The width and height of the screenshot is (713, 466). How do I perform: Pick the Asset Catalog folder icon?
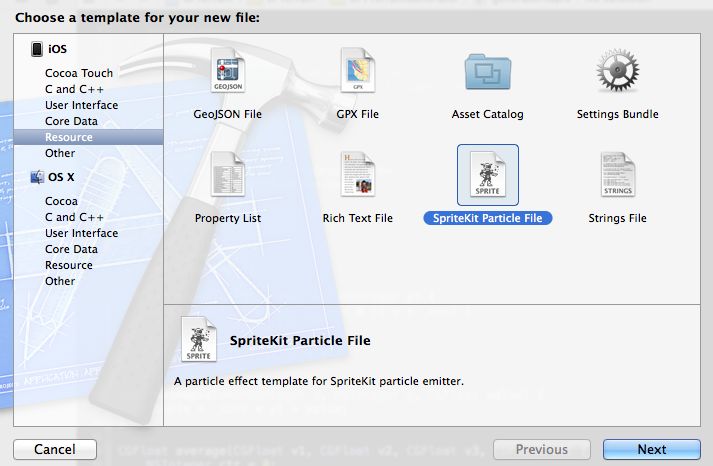(x=488, y=72)
